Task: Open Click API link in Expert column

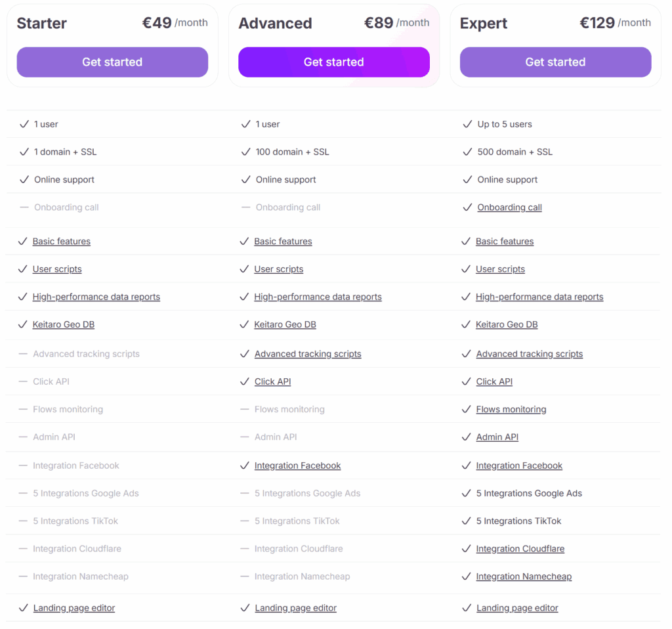Action: pyautogui.click(x=494, y=381)
